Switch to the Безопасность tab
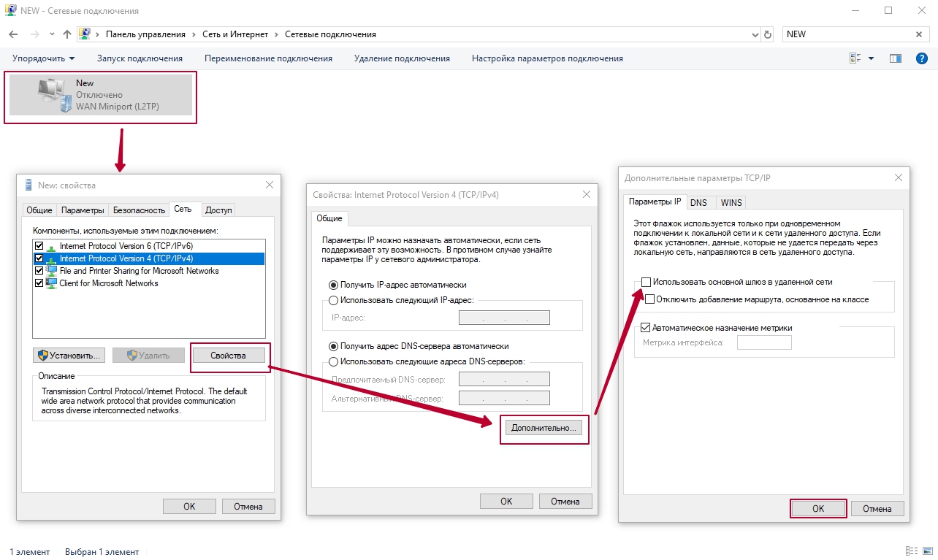Screen dimensions: 938x560 pyautogui.click(x=139, y=210)
